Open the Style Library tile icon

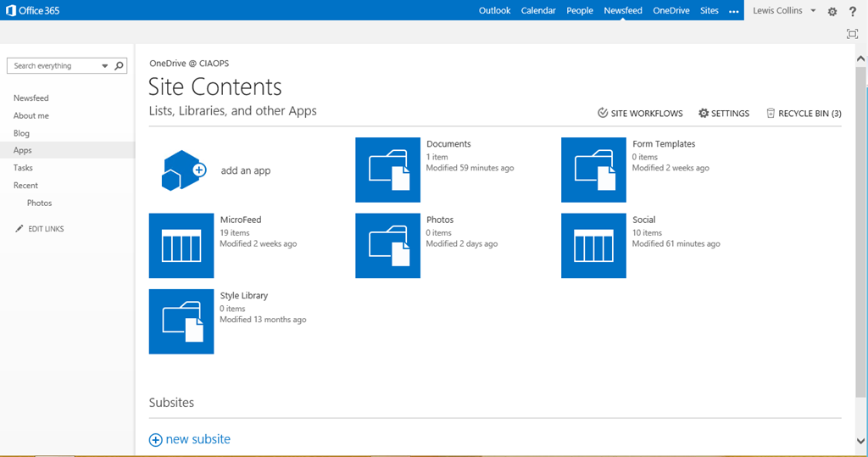181,321
